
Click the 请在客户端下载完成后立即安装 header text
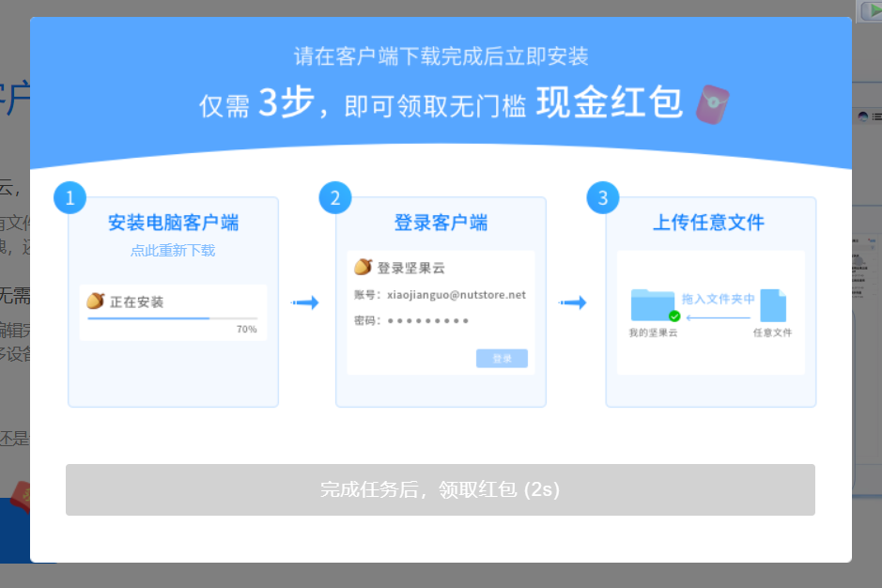click(x=441, y=56)
